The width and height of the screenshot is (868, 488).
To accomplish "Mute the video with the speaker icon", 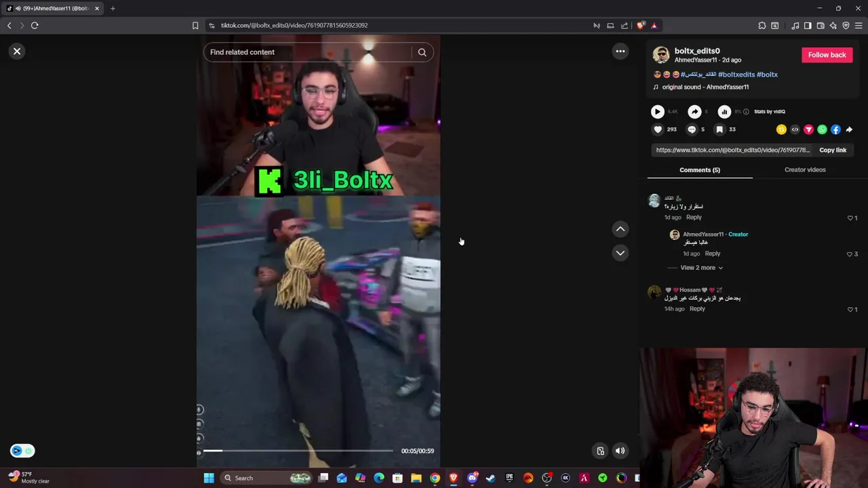I will (x=620, y=451).
